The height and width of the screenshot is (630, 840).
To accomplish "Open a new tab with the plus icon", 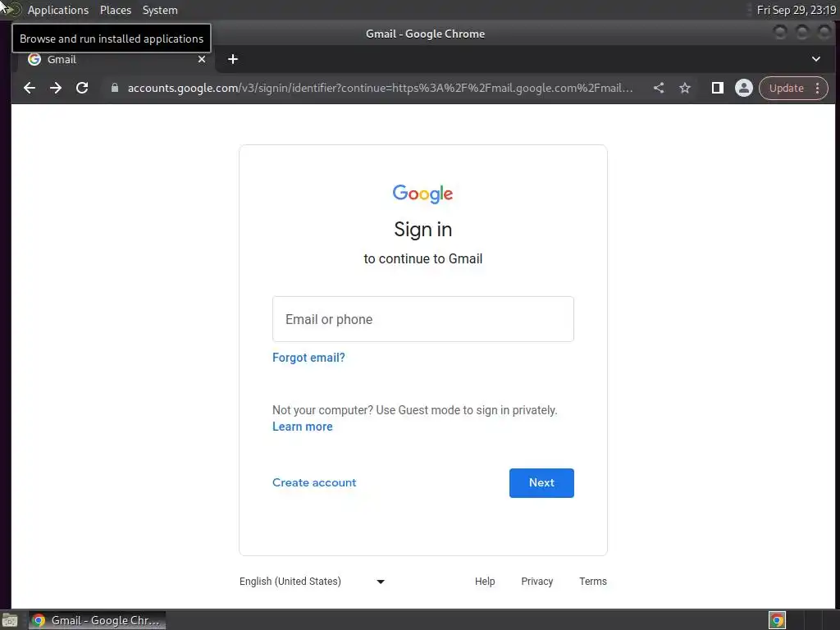I will point(232,59).
